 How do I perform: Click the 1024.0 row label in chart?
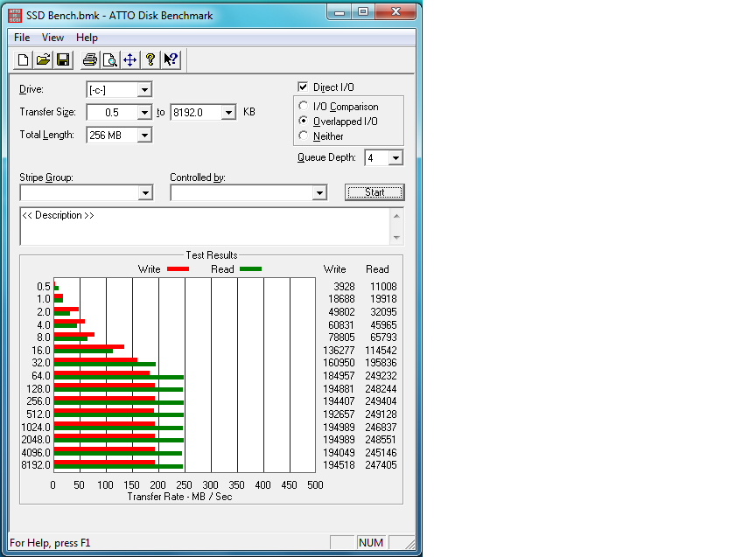coord(36,428)
